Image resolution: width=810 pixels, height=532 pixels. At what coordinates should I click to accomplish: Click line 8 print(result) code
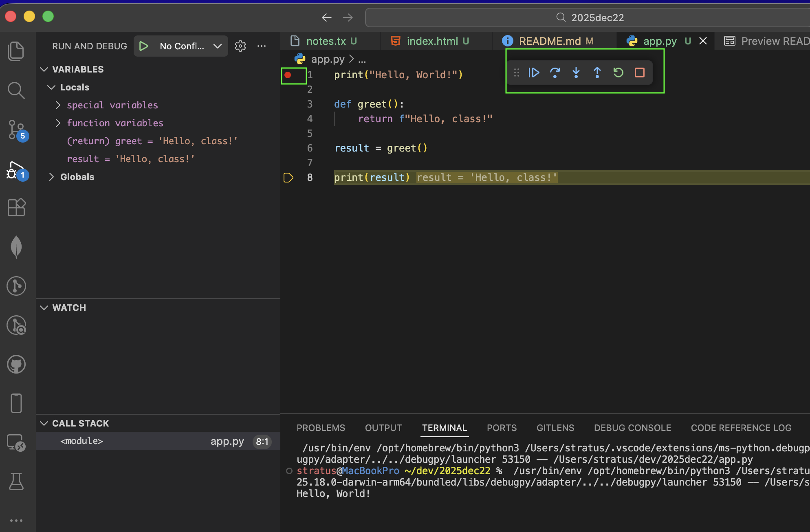372,178
